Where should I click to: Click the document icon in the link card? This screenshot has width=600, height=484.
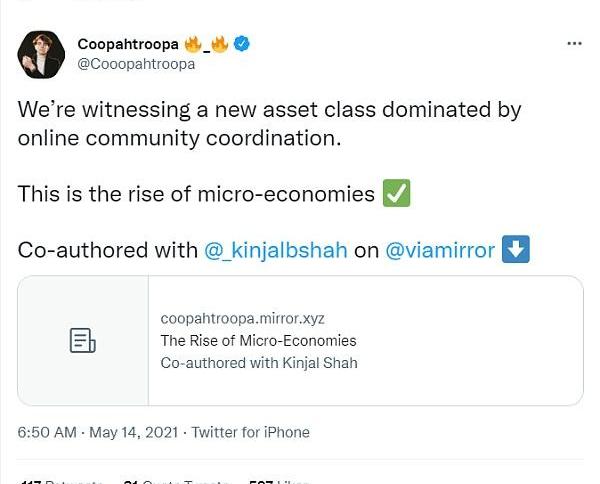pyautogui.click(x=83, y=340)
